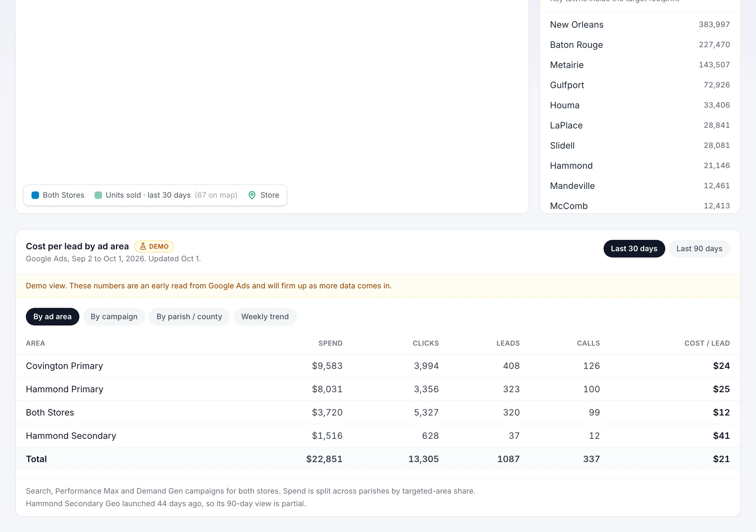The image size is (756, 532).
Task: Click Baton Rouge in the towns list
Action: (576, 45)
